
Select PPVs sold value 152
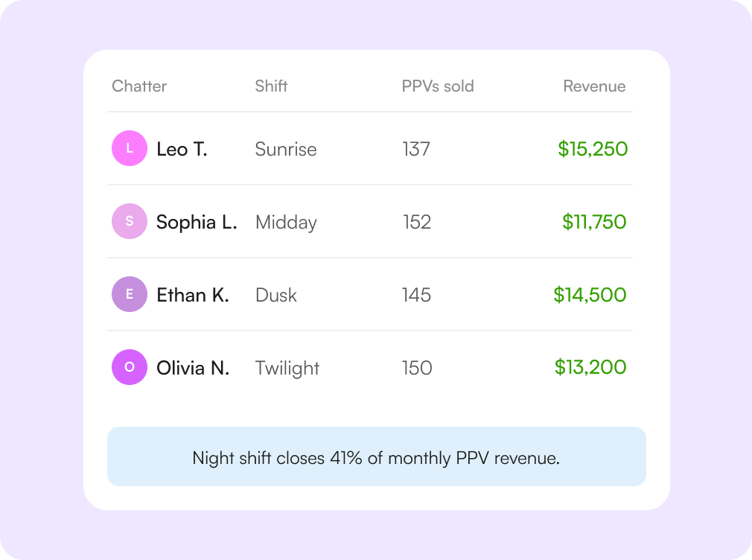[417, 222]
